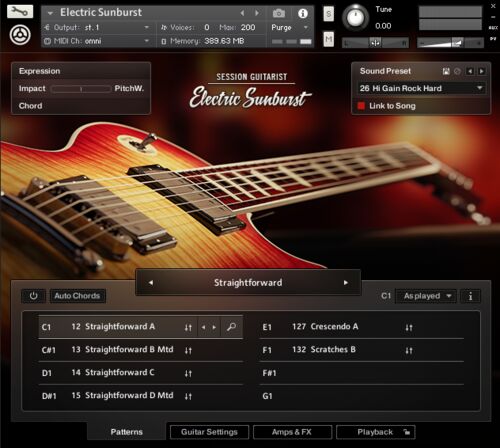This screenshot has height=448, width=500.
Task: Switch to next song with right arrow
Action: [346, 283]
